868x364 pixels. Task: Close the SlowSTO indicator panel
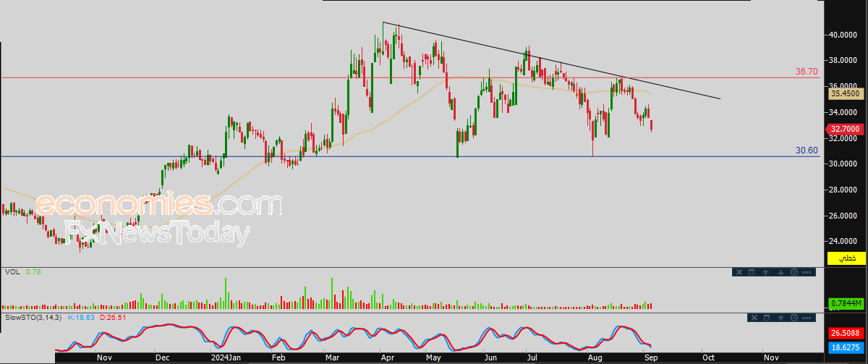click(x=754, y=318)
